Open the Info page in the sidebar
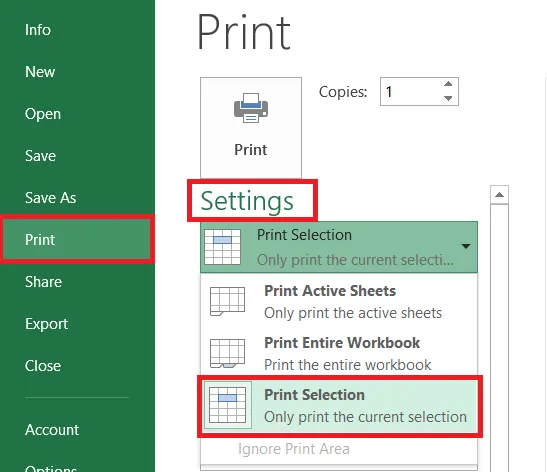This screenshot has width=547, height=472. click(38, 30)
